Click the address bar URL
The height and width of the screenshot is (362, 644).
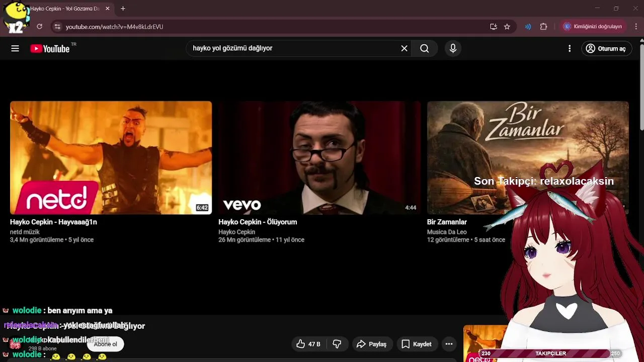coord(115,27)
